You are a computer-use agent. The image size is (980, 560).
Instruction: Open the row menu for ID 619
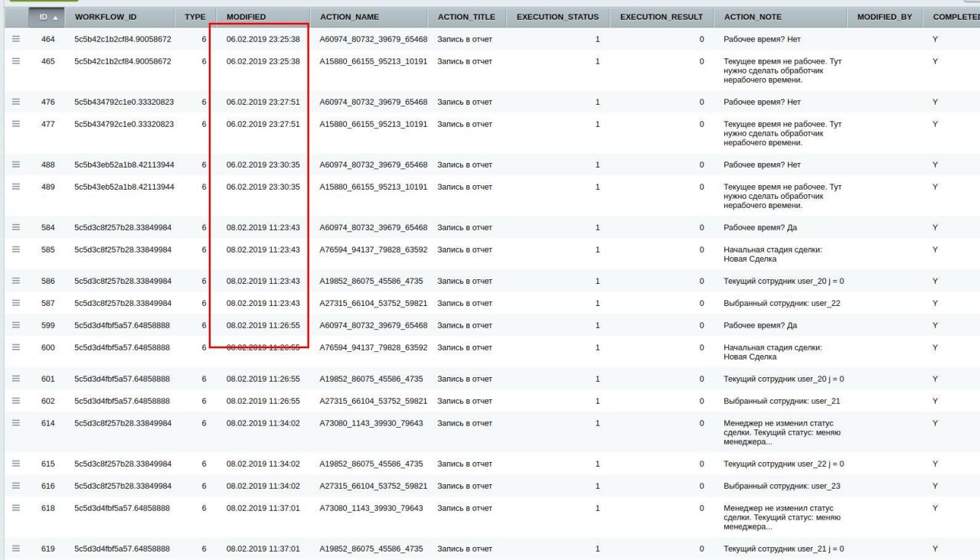pos(15,548)
